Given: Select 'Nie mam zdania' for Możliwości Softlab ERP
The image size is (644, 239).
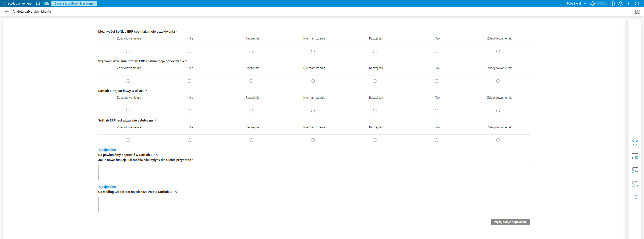Looking at the screenshot, I should pos(313,51).
